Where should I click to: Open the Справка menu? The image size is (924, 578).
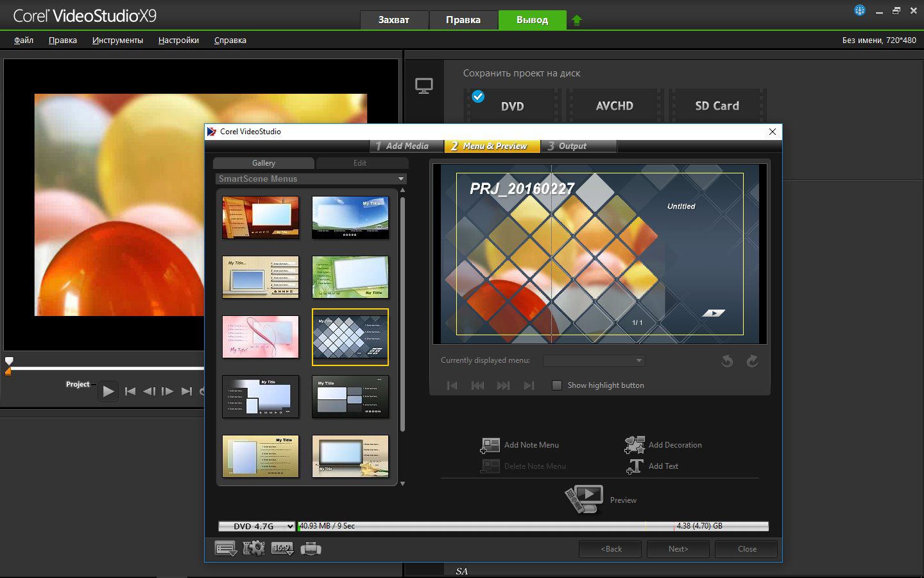[x=230, y=40]
